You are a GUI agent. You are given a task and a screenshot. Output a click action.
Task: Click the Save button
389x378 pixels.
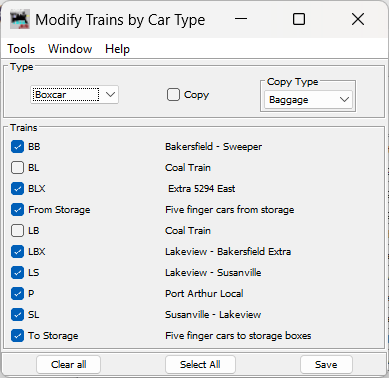coord(326,364)
